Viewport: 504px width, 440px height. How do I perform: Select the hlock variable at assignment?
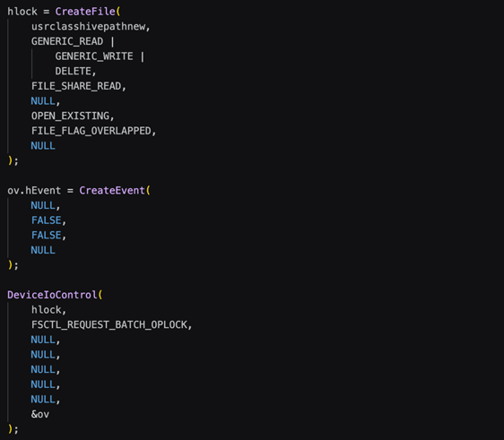point(22,12)
